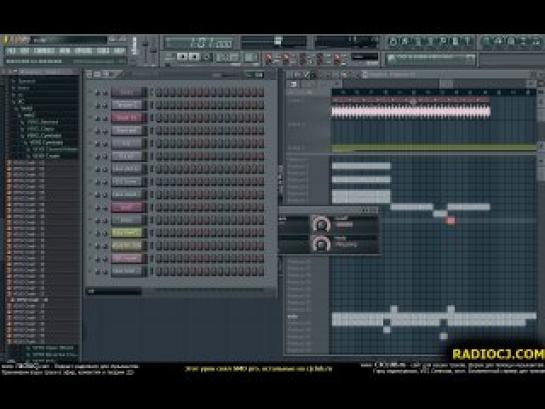Click the render project shortcut icon

[x=511, y=42]
